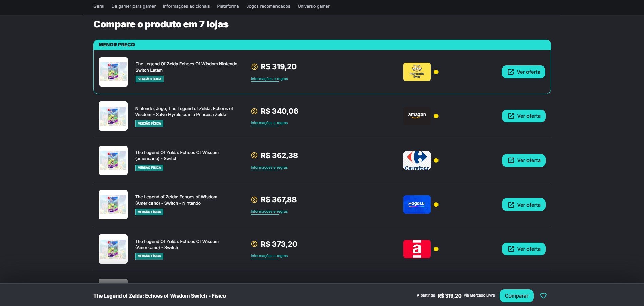Click the Comparar button in bottom bar
This screenshot has width=644, height=306.
coord(516,296)
